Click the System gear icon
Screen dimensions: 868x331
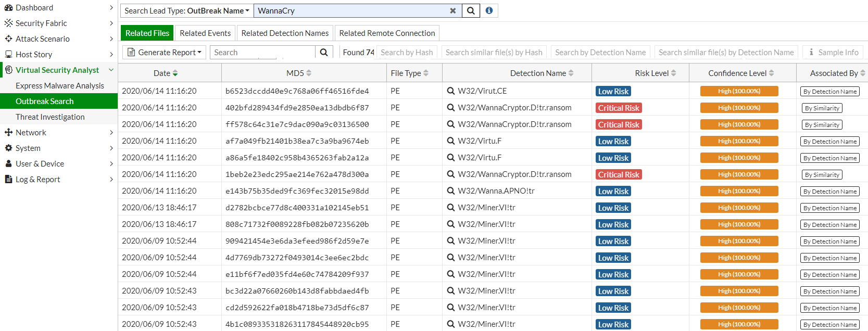tap(8, 148)
